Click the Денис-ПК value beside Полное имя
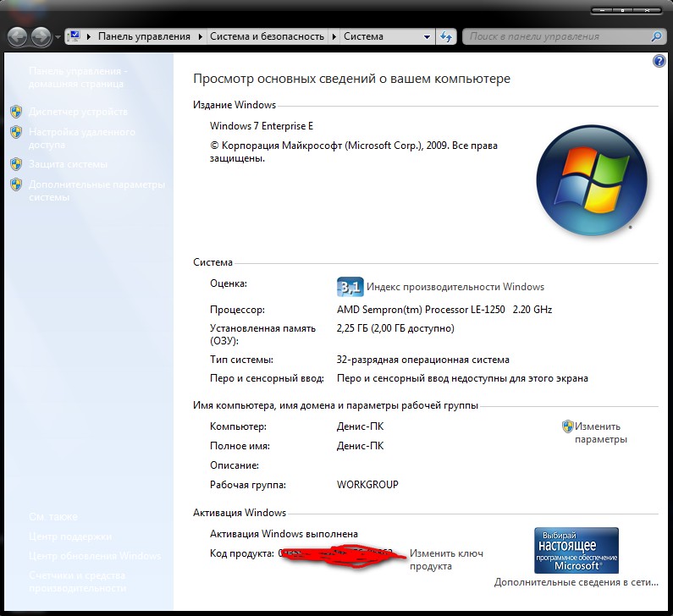This screenshot has width=673, height=616. pyautogui.click(x=360, y=446)
